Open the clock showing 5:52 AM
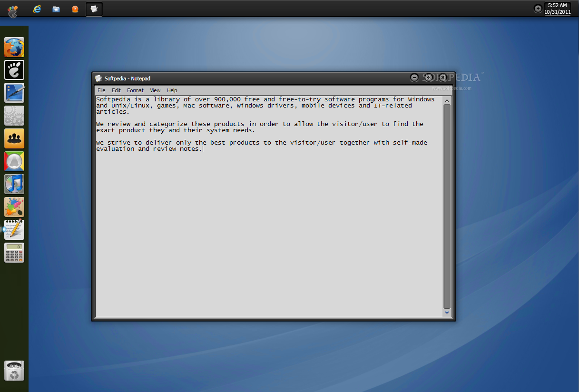579x392 pixels. 558,9
